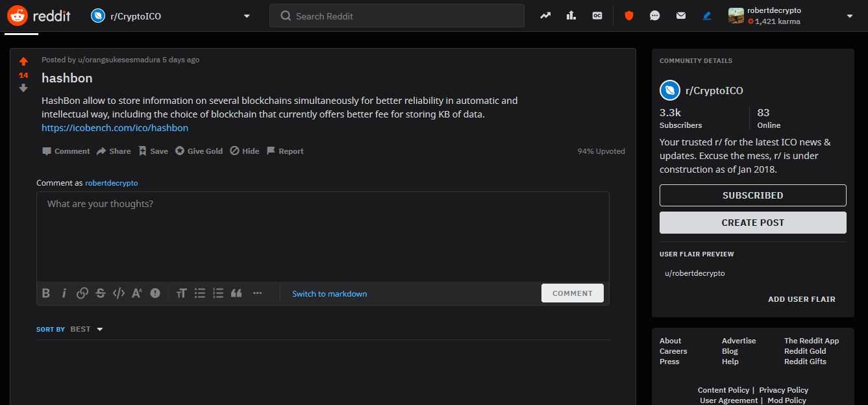Click the hashbon post title
Viewport: 868px width, 405px height.
pos(67,78)
